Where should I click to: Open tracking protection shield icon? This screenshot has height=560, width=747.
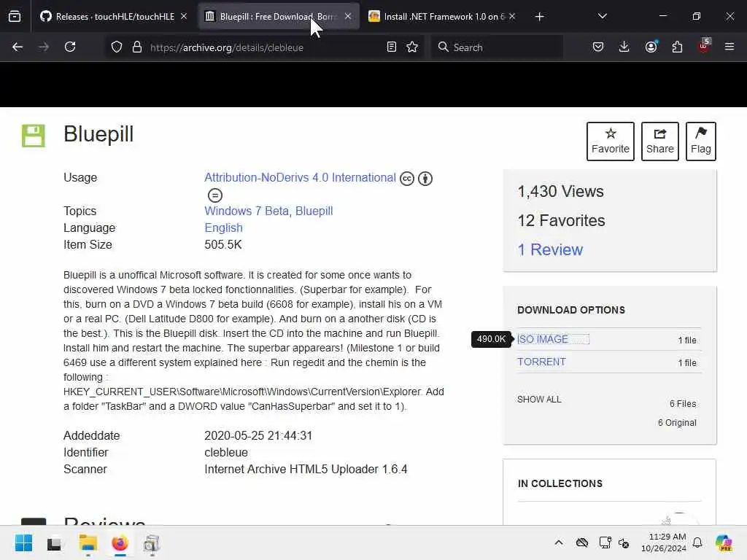pos(117,47)
